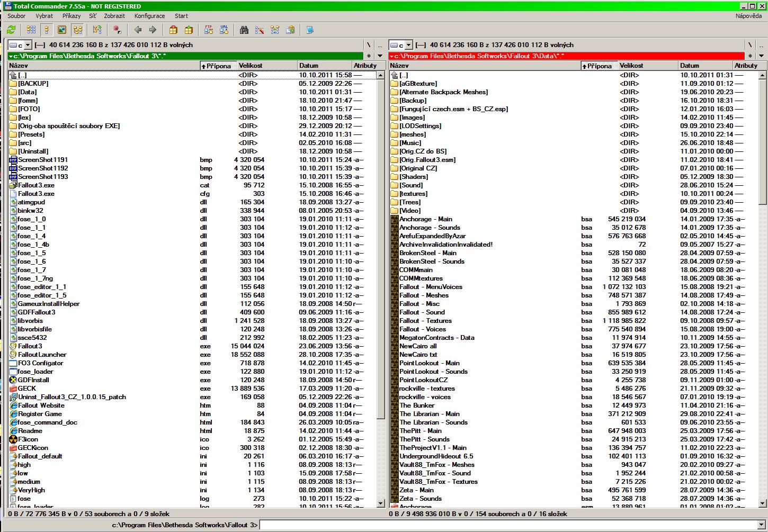Go back with the left arrow icon
The height and width of the screenshot is (532, 768).
pos(138,30)
